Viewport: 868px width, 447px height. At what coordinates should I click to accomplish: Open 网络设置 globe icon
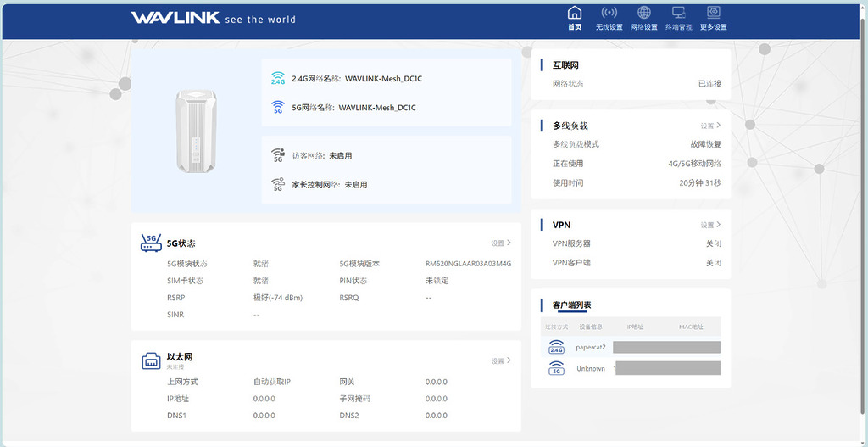point(644,12)
